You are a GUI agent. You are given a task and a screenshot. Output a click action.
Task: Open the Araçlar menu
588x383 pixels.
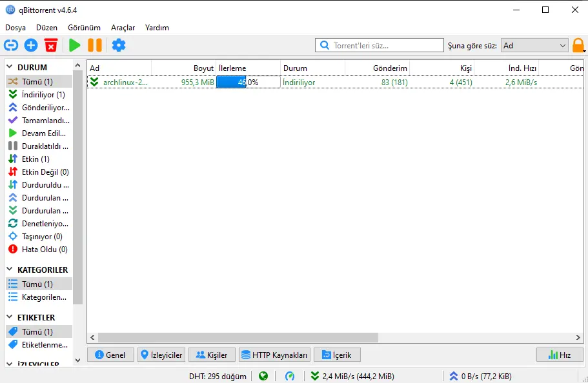click(123, 28)
